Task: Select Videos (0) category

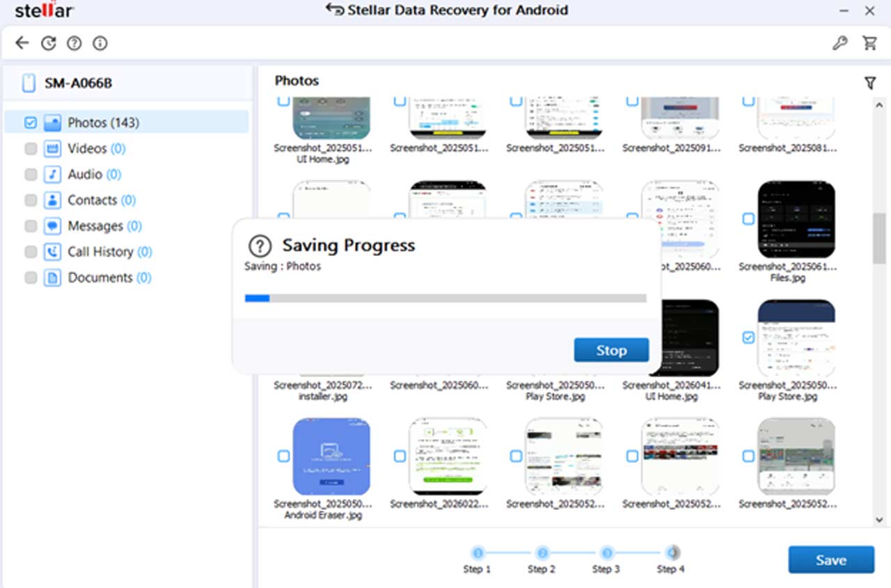Action: [x=97, y=149]
